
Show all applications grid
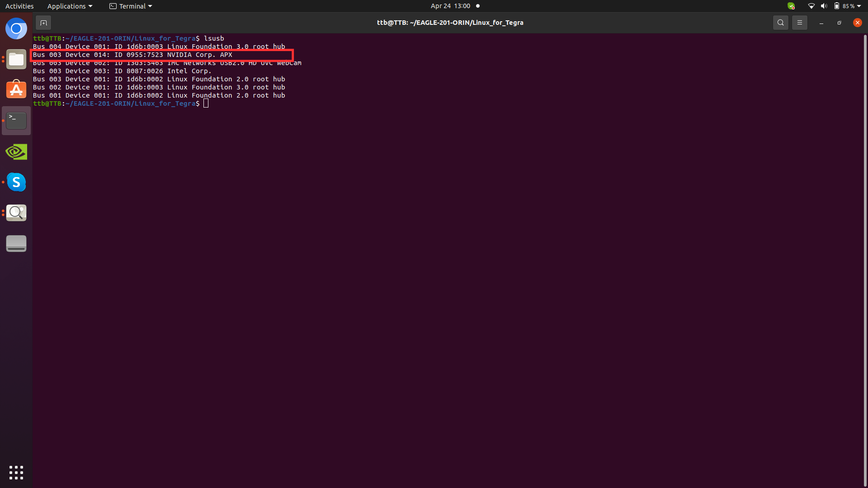(16, 473)
